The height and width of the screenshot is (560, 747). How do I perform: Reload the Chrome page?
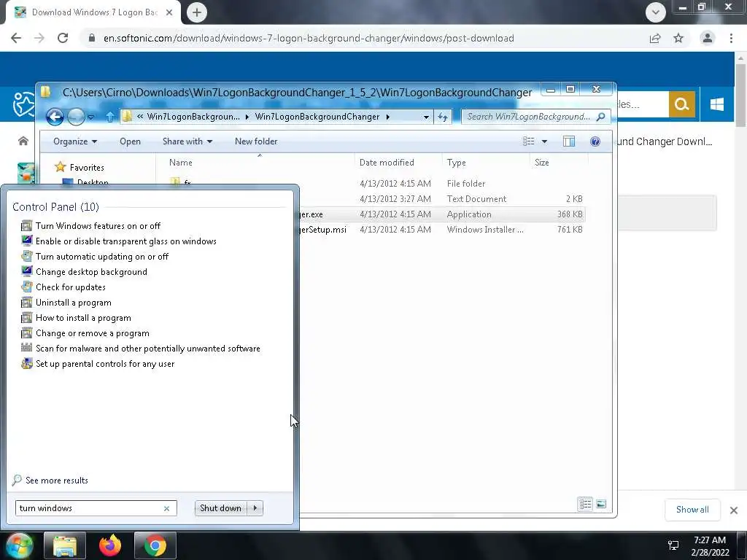[63, 38]
